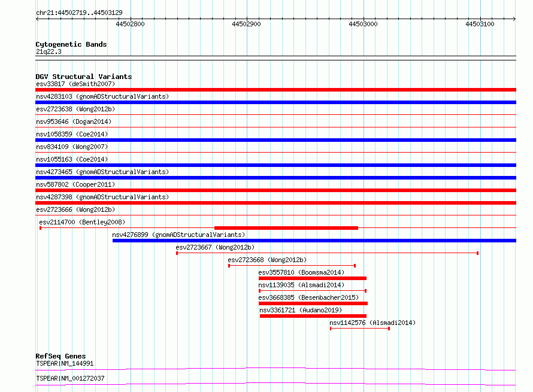The width and height of the screenshot is (533, 392).
Task: Click the esv33817 (deSmith2007) variant label
Action: [75, 84]
